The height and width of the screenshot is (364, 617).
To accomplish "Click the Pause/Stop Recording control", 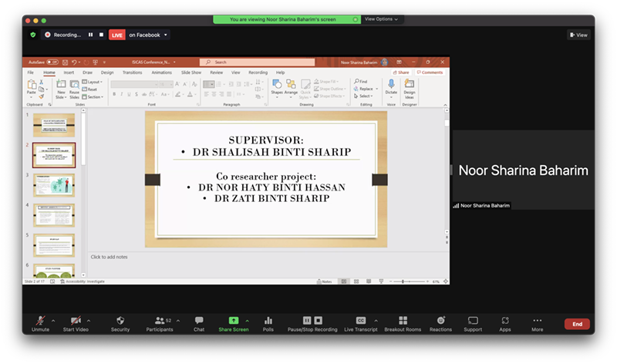I will pos(312,320).
